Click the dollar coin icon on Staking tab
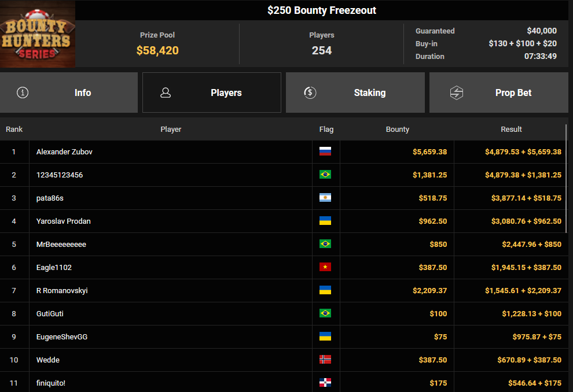The width and height of the screenshot is (573, 392). click(x=310, y=93)
